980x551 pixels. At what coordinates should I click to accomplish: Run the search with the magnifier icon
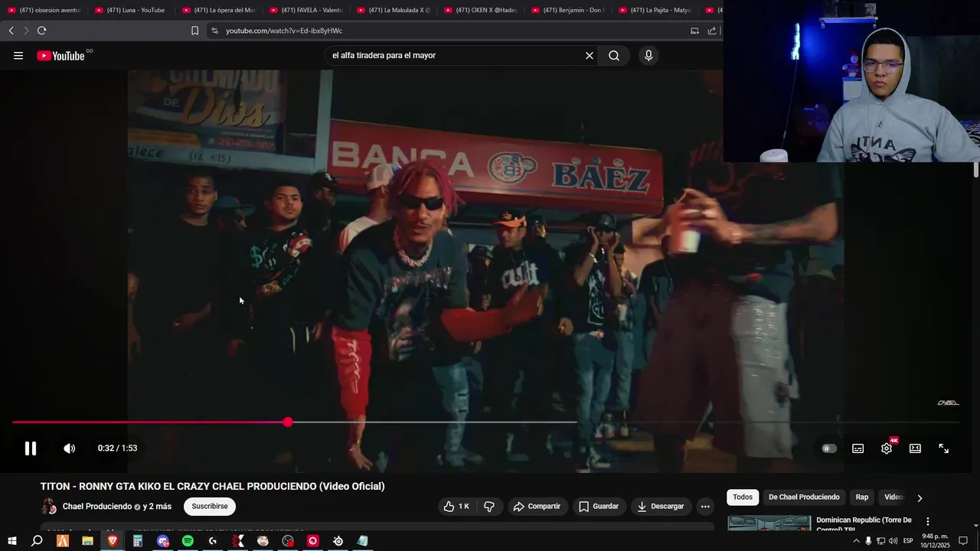(x=614, y=56)
